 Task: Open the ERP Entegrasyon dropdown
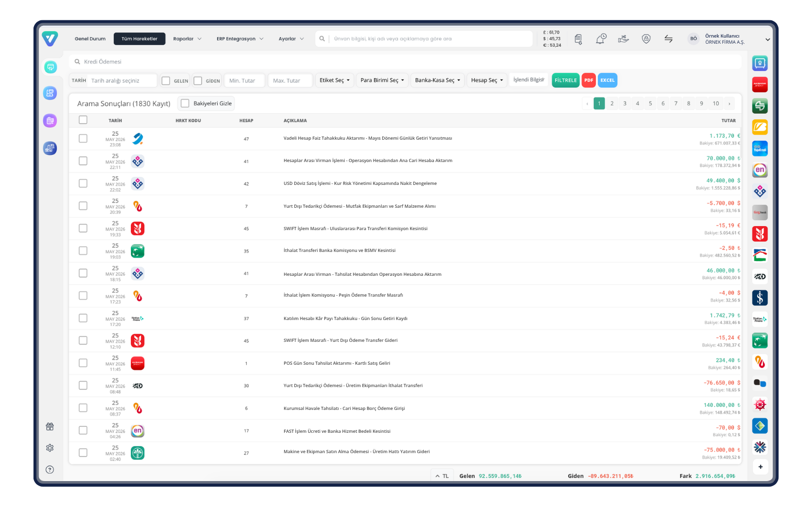[x=240, y=39]
